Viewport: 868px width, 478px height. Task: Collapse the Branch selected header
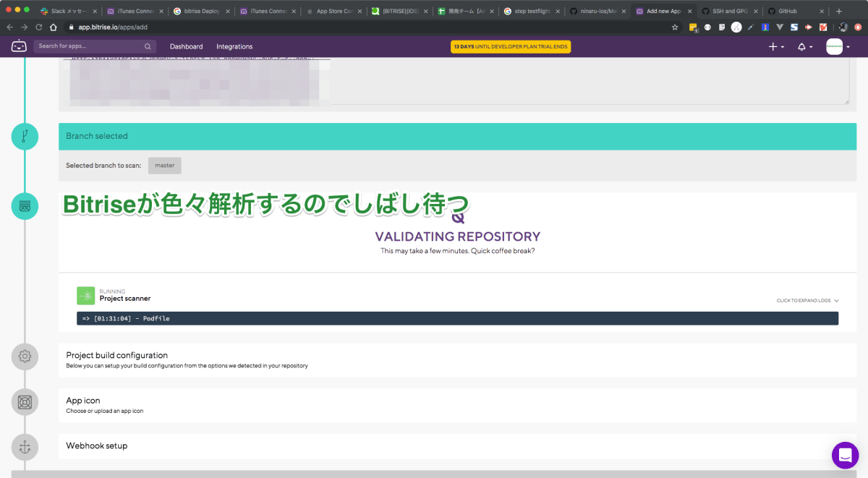click(457, 136)
